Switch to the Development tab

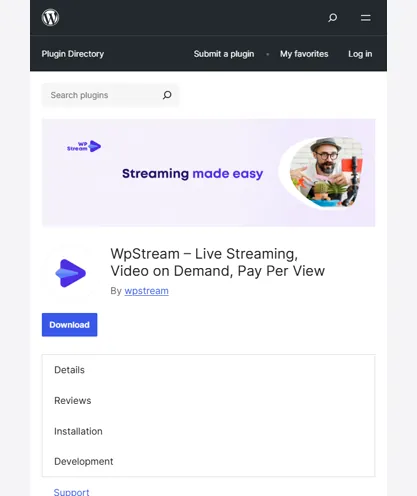coord(84,462)
